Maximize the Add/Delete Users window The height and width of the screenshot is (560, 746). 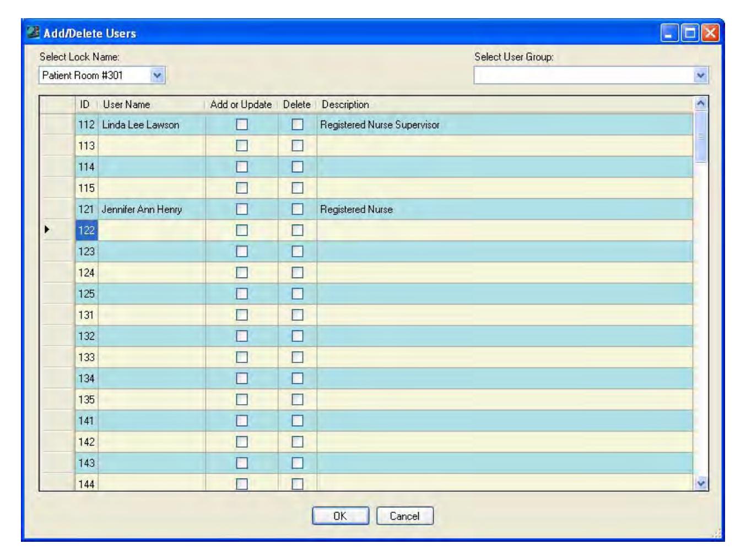point(689,33)
